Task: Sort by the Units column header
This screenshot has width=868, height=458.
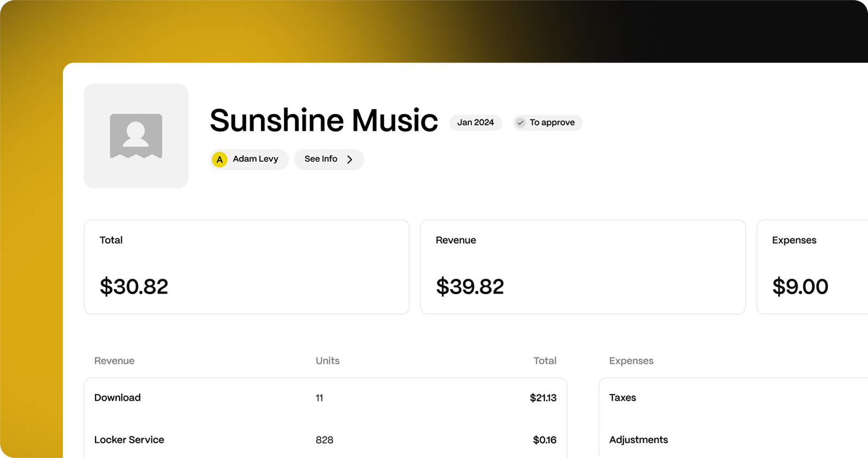Action: (x=328, y=361)
